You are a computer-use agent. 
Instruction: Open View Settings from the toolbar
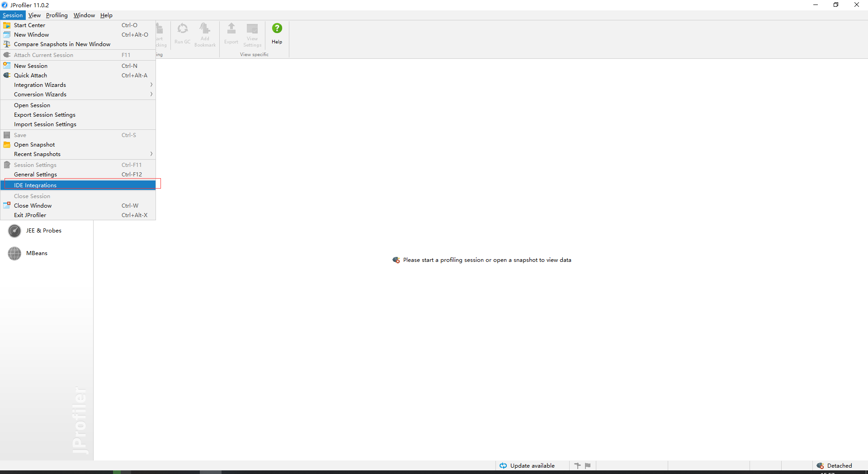pyautogui.click(x=252, y=34)
